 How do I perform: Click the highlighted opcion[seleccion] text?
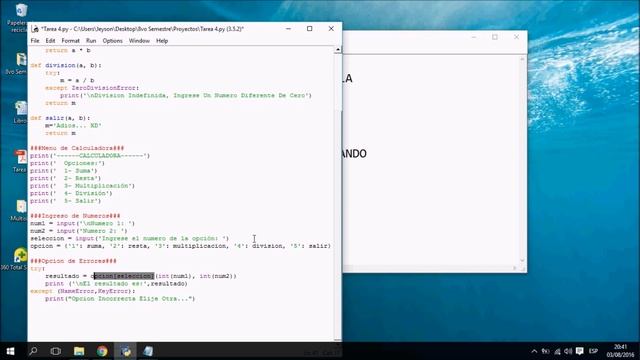click(x=124, y=276)
